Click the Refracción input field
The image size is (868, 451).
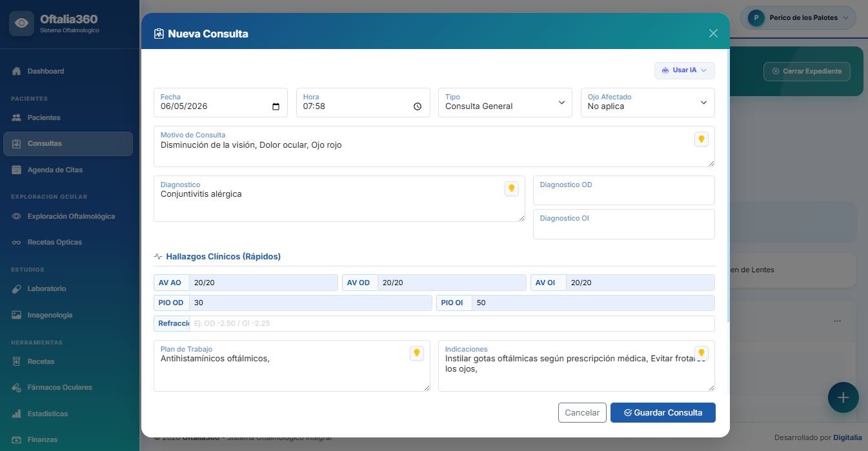click(452, 323)
